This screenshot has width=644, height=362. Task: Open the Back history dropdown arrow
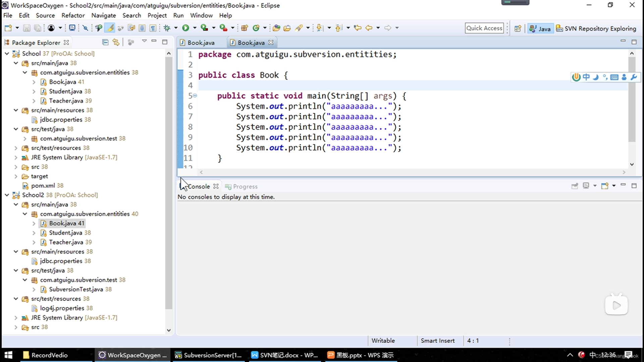(378, 28)
